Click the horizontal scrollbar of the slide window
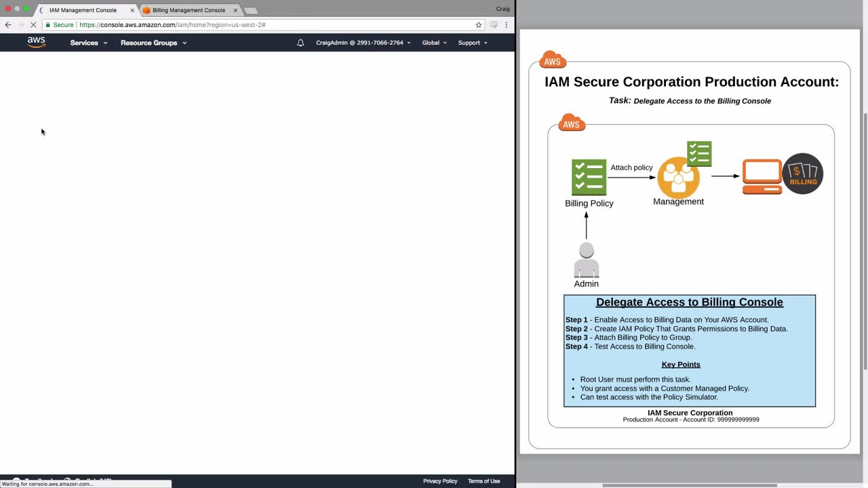Viewport: 868px width, 488px height. tap(690, 485)
